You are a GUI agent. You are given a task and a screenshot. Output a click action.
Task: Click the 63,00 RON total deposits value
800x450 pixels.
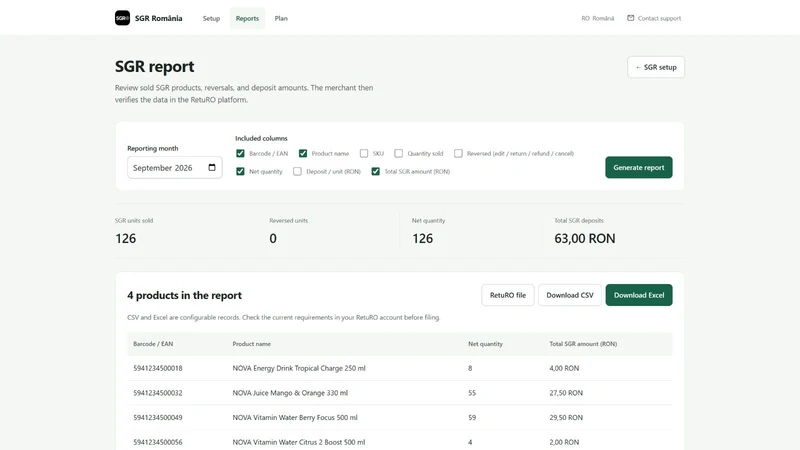(585, 238)
